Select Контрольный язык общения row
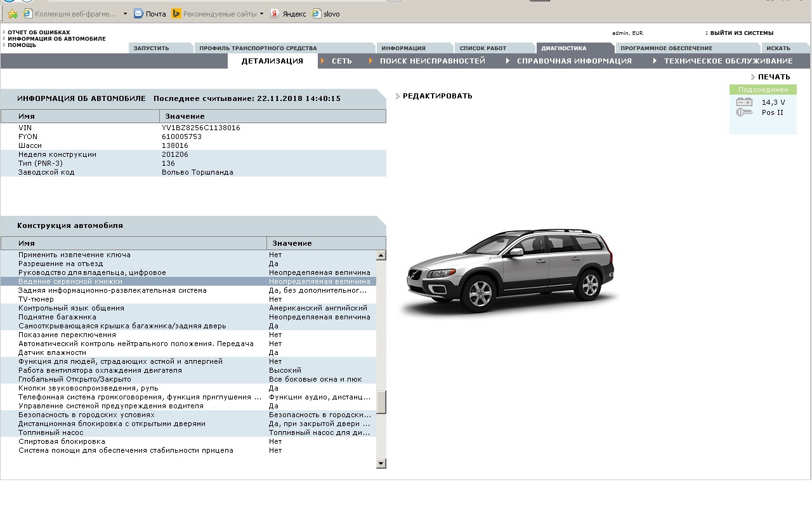 (188, 308)
